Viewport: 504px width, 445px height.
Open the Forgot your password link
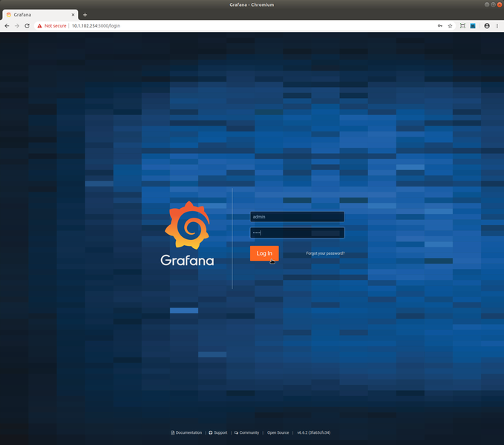tap(325, 253)
